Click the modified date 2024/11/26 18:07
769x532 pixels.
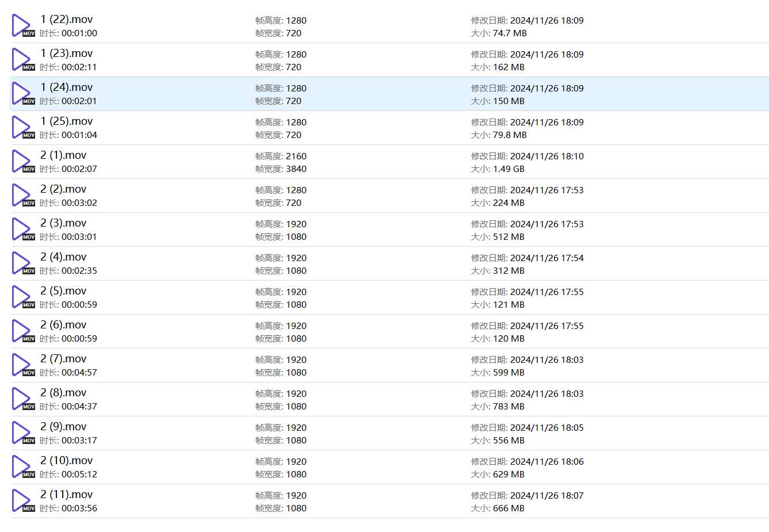(x=546, y=496)
